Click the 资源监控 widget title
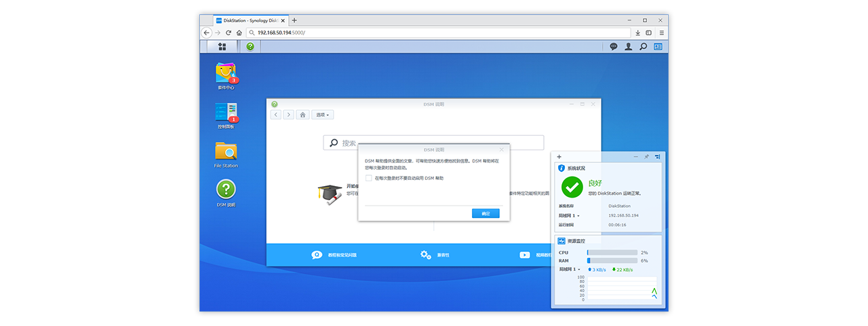The height and width of the screenshot is (326, 868). click(576, 240)
